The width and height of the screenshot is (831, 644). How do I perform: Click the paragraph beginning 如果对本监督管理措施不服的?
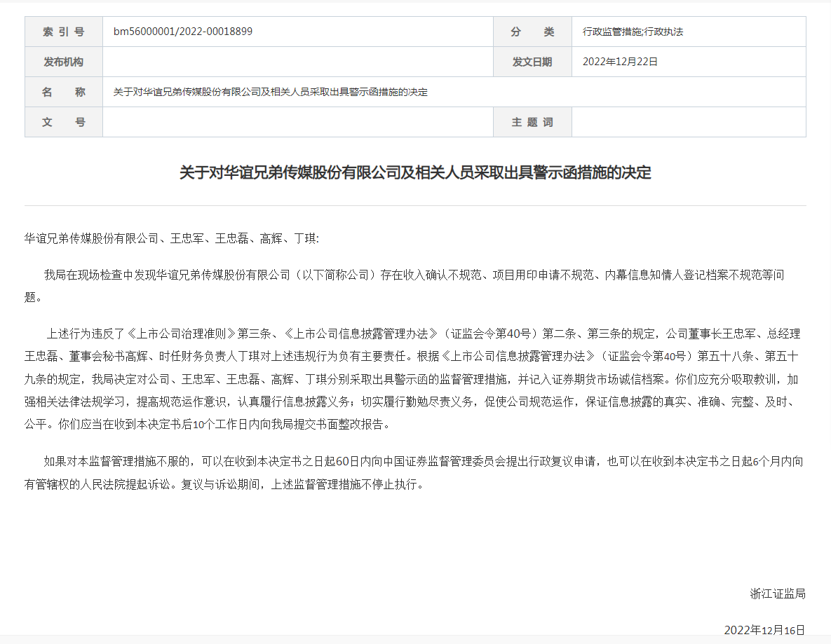point(414,473)
